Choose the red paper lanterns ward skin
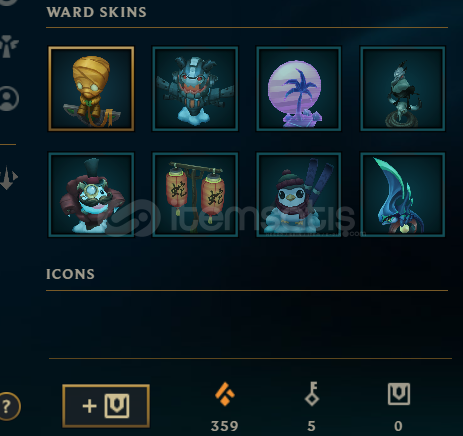463x436 pixels. (x=195, y=195)
